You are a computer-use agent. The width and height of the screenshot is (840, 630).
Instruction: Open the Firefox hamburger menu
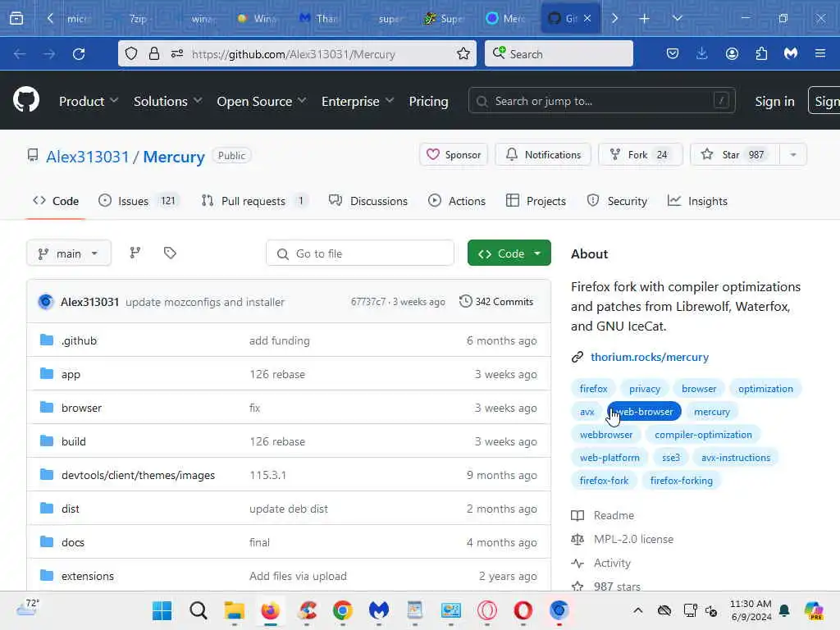820,53
